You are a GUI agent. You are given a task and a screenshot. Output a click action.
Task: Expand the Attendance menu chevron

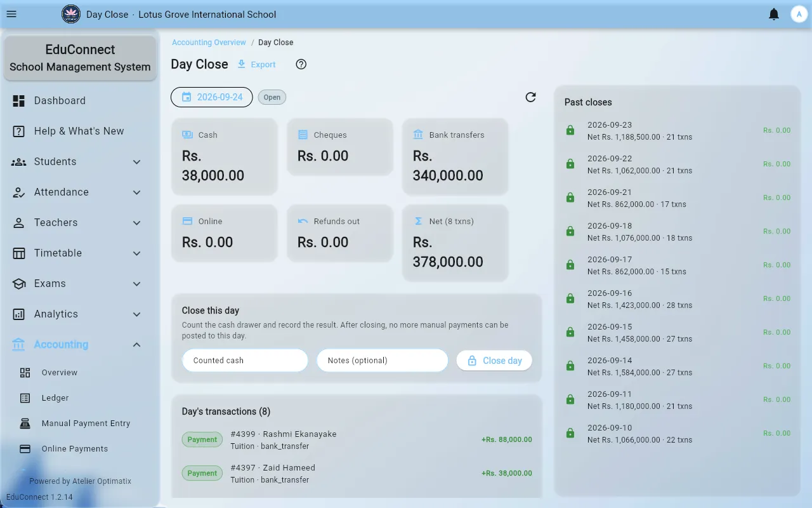coord(137,192)
